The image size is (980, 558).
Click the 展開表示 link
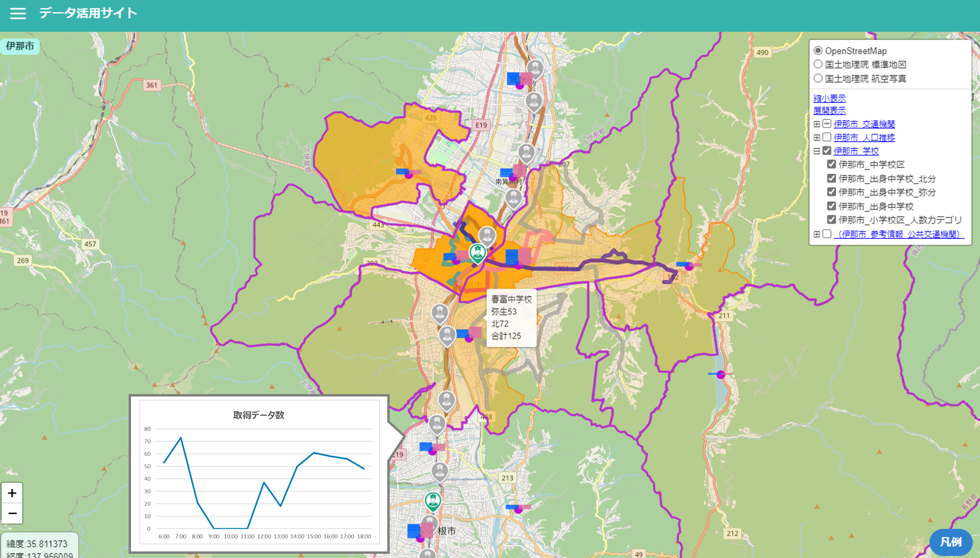[829, 111]
